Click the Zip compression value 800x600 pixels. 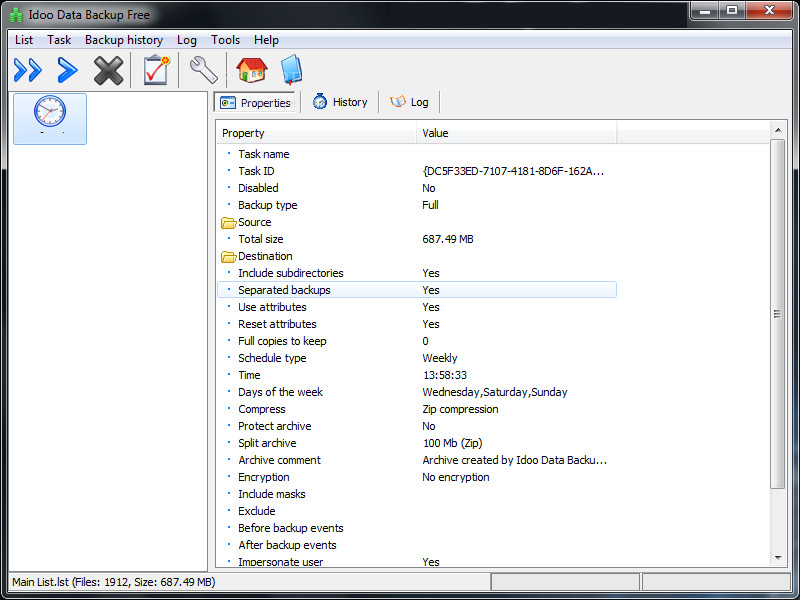(x=460, y=409)
